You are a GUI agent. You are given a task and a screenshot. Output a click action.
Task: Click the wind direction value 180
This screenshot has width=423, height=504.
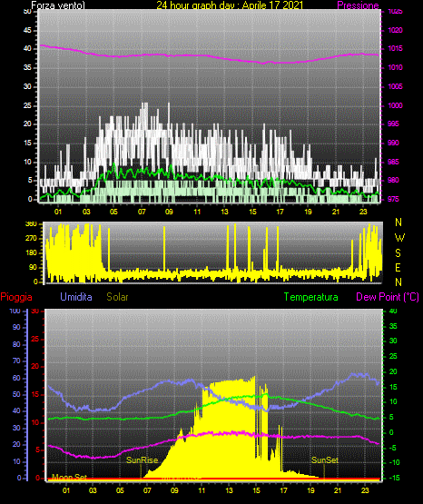click(x=31, y=253)
